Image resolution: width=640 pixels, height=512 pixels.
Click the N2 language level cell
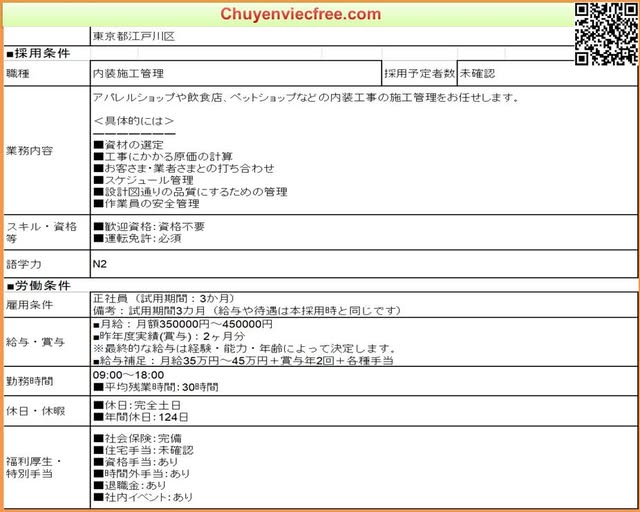[100, 264]
